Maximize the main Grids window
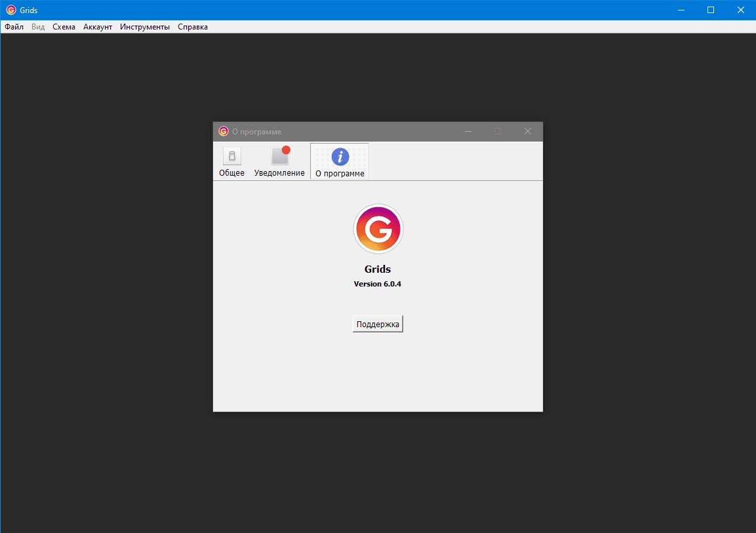 click(x=711, y=10)
